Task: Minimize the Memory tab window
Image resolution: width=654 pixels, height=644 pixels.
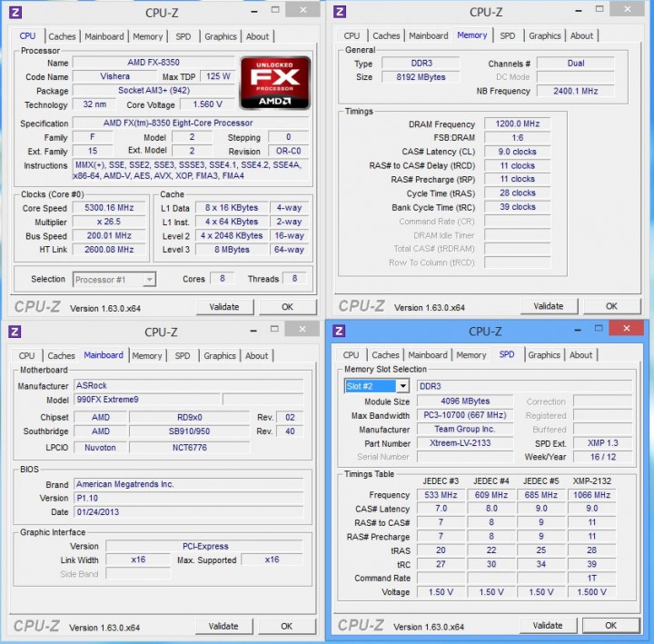Action: (x=578, y=11)
